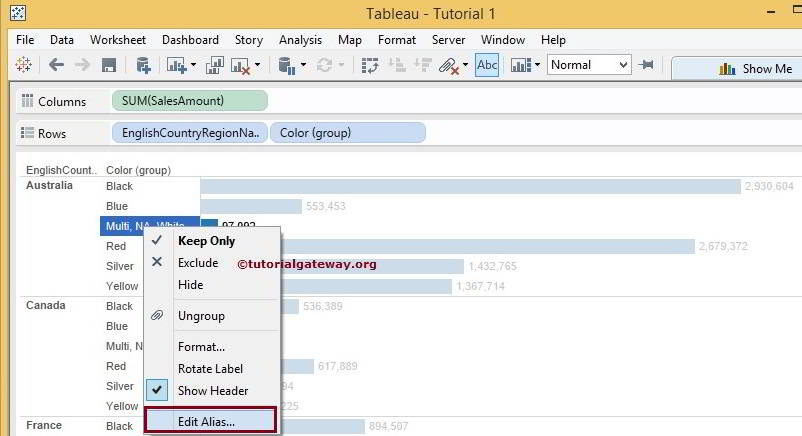Choose Edit Alias... in context menu
Image resolution: width=802 pixels, height=436 pixels.
tap(213, 421)
